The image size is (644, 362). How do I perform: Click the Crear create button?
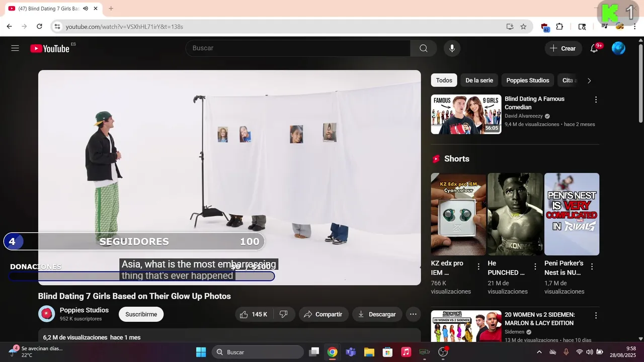[x=563, y=48]
